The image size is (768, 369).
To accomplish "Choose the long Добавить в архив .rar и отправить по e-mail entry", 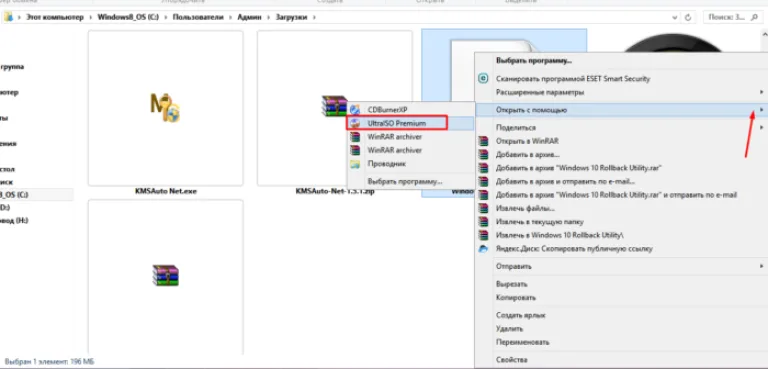I will (x=616, y=195).
